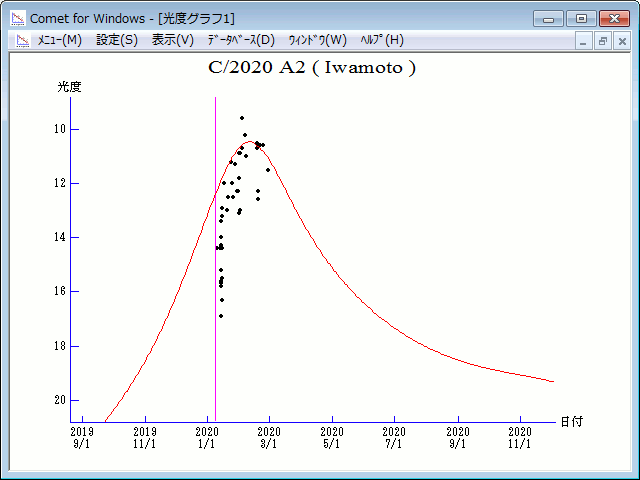Image resolution: width=640 pixels, height=480 pixels.
Task: Close the Comet for Windows application
Action: tap(614, 19)
